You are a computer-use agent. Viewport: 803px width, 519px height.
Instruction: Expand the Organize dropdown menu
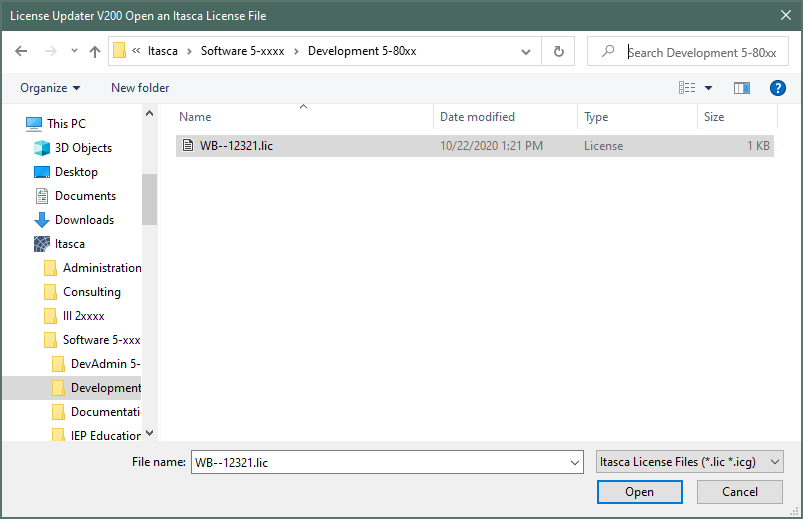[x=50, y=88]
